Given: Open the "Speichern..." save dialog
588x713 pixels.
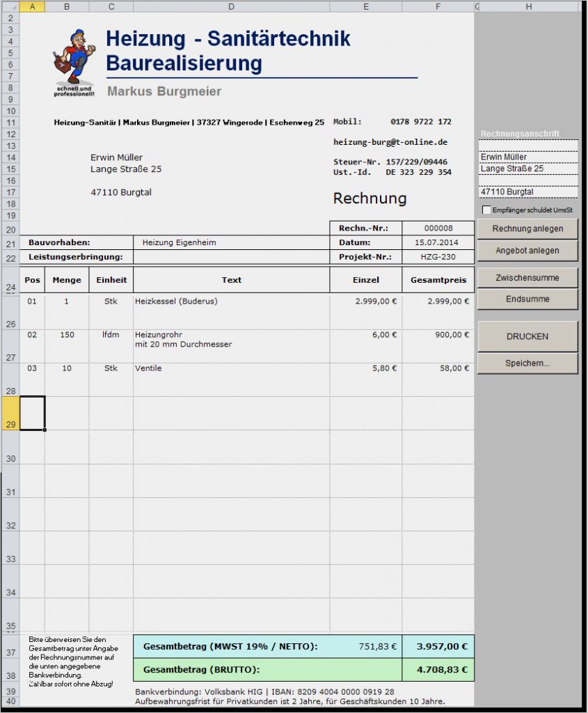Looking at the screenshot, I should 527,363.
